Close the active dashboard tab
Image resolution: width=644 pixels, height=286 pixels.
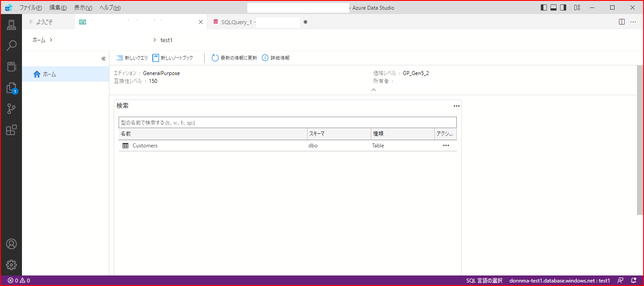[201, 22]
